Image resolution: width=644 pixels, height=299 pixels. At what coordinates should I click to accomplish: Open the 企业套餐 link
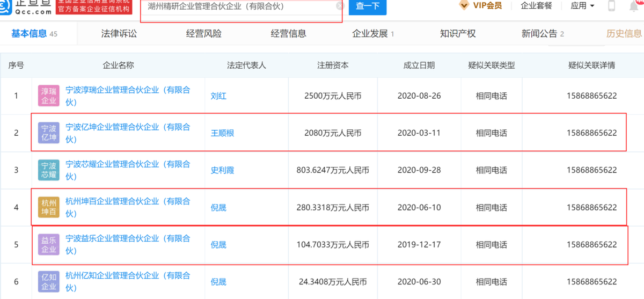point(536,6)
